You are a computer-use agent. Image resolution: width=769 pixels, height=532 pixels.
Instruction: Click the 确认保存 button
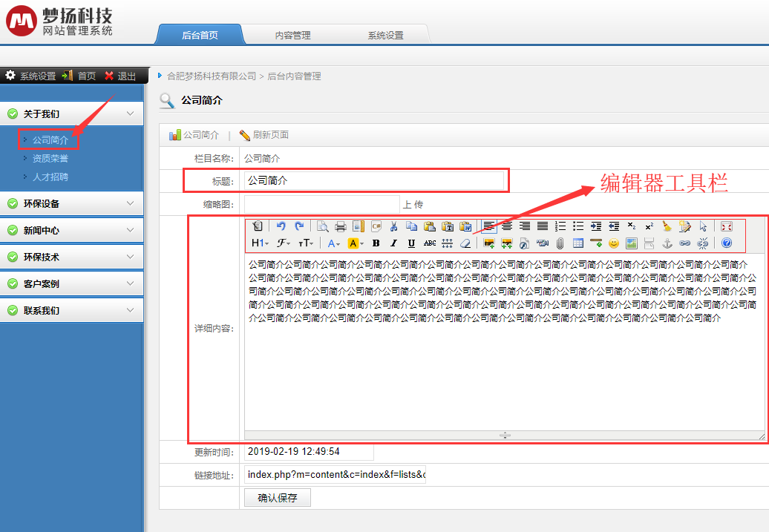(x=277, y=498)
